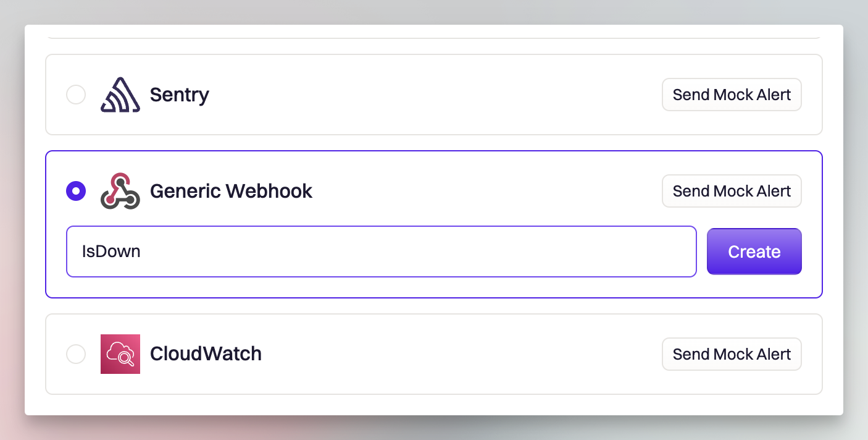The height and width of the screenshot is (440, 868).
Task: Click the dialog's white margin below CloudWatch
Action: (433, 405)
